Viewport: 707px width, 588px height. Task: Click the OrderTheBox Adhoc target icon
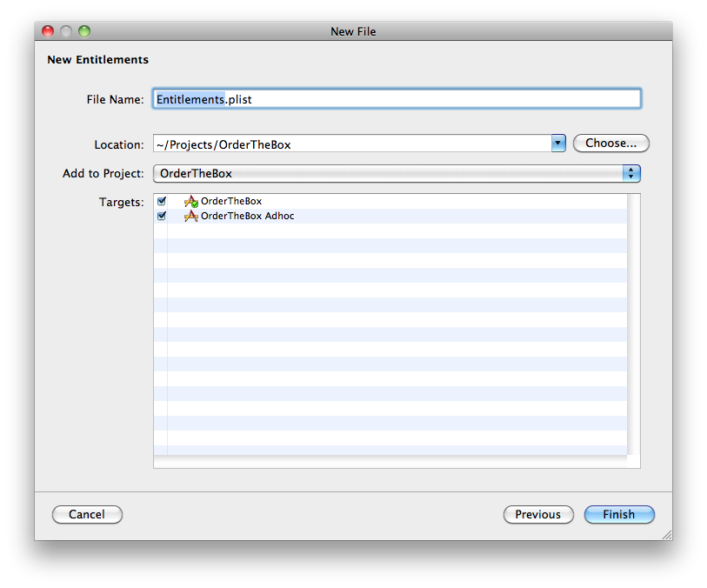tap(190, 216)
